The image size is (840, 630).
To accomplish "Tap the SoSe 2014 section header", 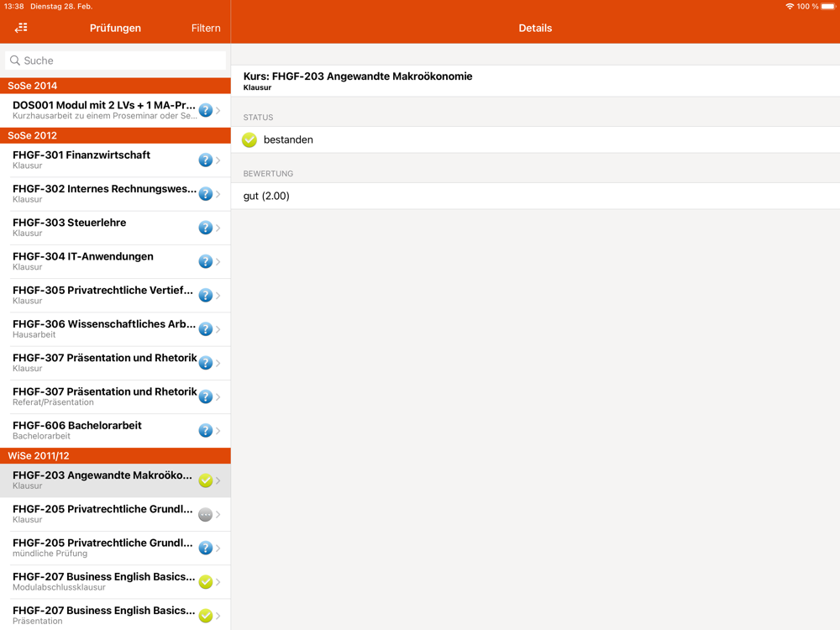I will point(115,86).
